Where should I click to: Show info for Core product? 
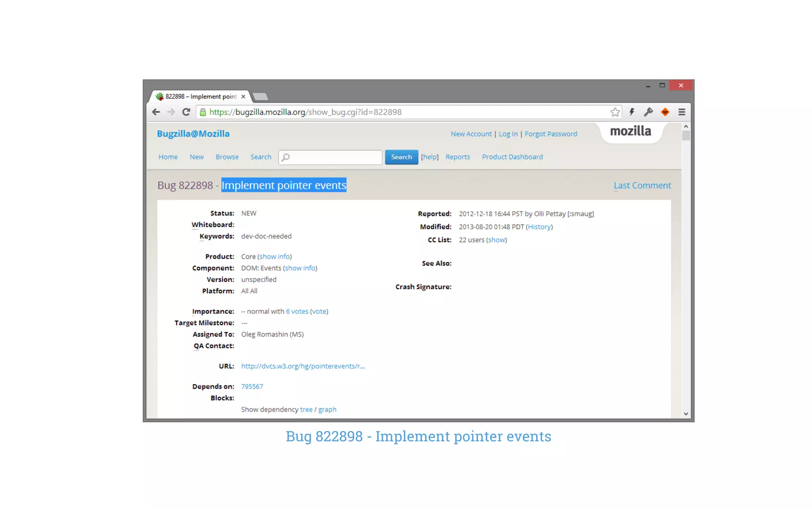275,256
